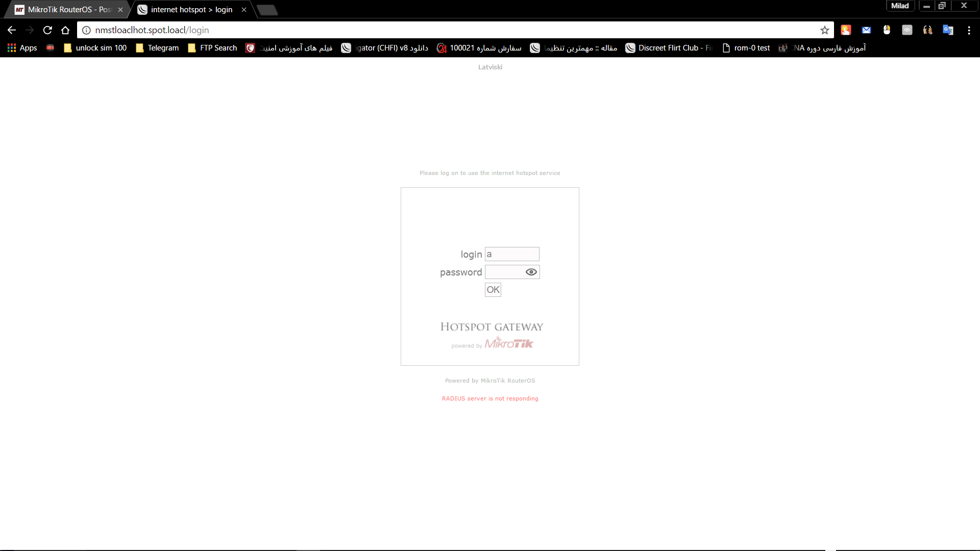
Task: Click the browser back navigation arrow
Action: point(11,30)
